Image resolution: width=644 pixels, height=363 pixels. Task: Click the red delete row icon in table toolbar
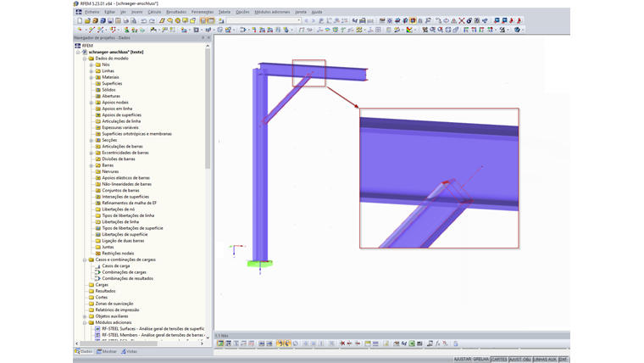342,343
